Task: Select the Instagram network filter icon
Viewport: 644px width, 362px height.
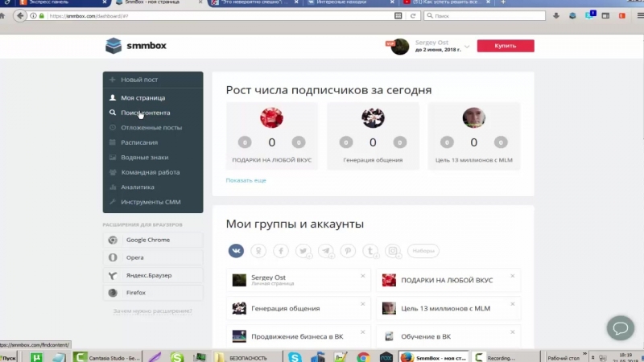Action: [x=393, y=251]
